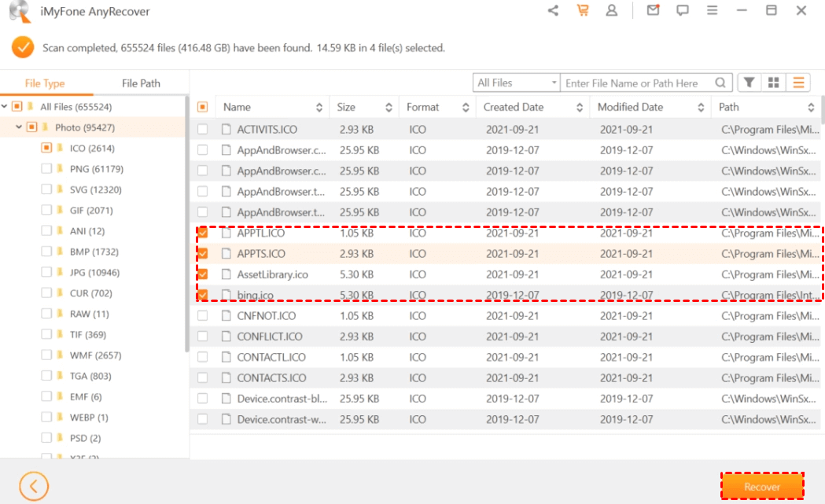Screen dimensions: 825x504
Task: Check the CNFNOT.ICO checkbox
Action: (x=203, y=315)
